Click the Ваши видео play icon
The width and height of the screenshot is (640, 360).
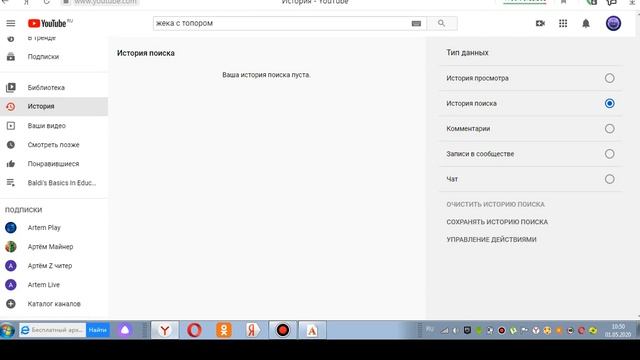click(x=11, y=126)
